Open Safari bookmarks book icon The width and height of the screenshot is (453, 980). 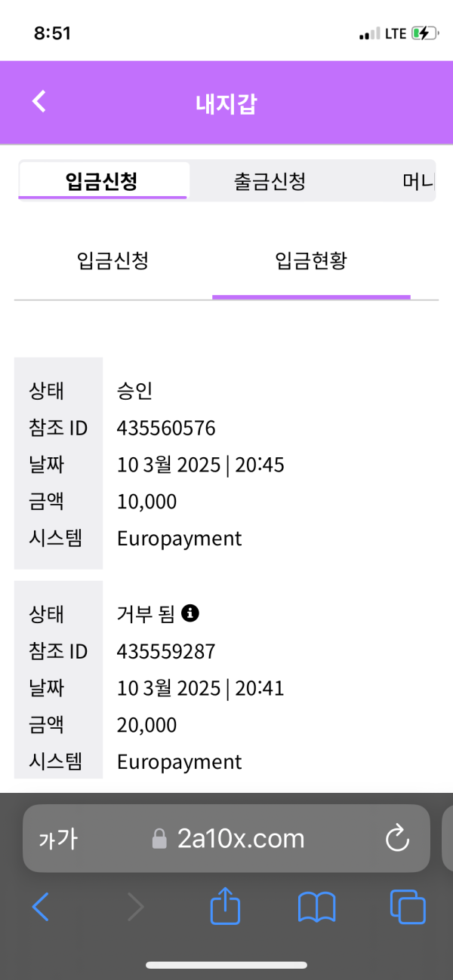tap(317, 907)
